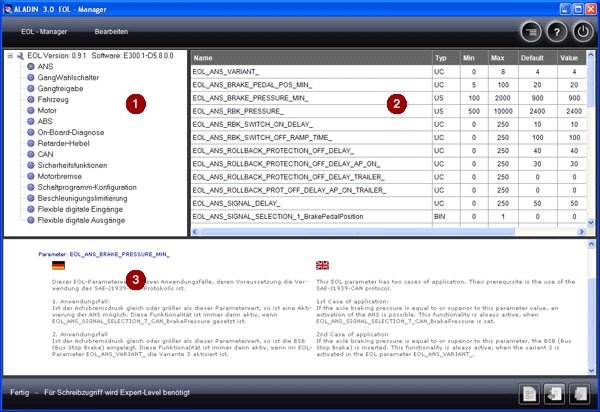Select row EOL_ANS_SIGNAL_SELECTION_1_BrakePedalPosition
The width and height of the screenshot is (600, 412).
pyautogui.click(x=388, y=217)
